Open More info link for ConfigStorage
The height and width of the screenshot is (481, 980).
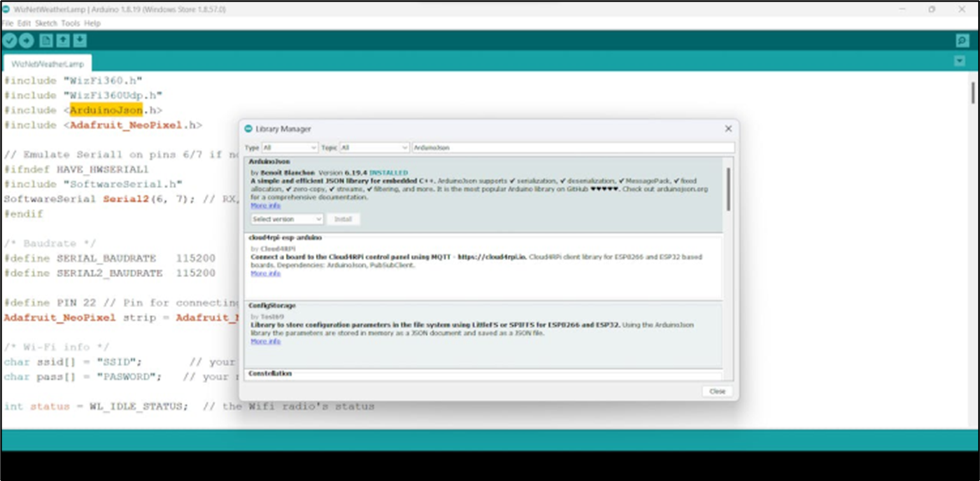point(266,341)
